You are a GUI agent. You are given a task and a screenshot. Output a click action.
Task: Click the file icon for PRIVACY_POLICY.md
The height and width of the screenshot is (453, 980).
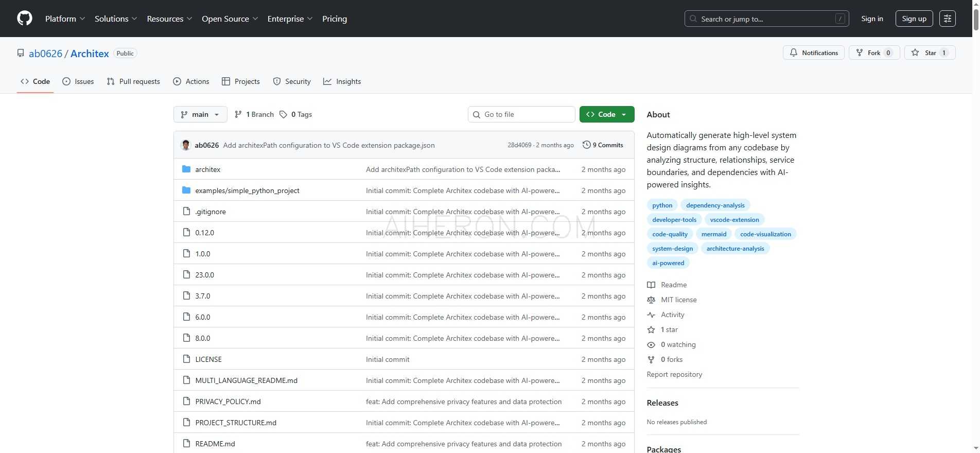pyautogui.click(x=186, y=402)
